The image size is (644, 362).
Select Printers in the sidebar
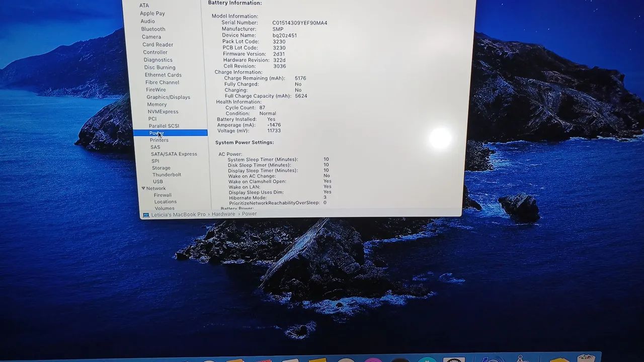click(159, 140)
